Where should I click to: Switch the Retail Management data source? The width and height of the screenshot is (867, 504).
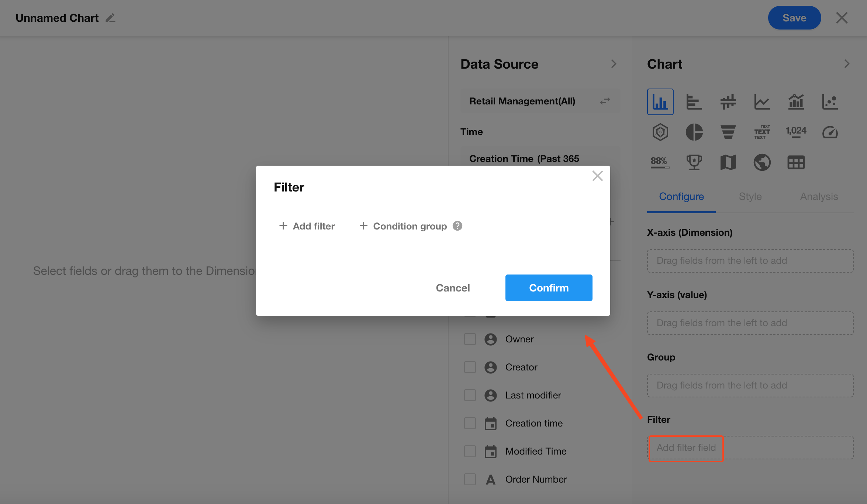(x=605, y=101)
